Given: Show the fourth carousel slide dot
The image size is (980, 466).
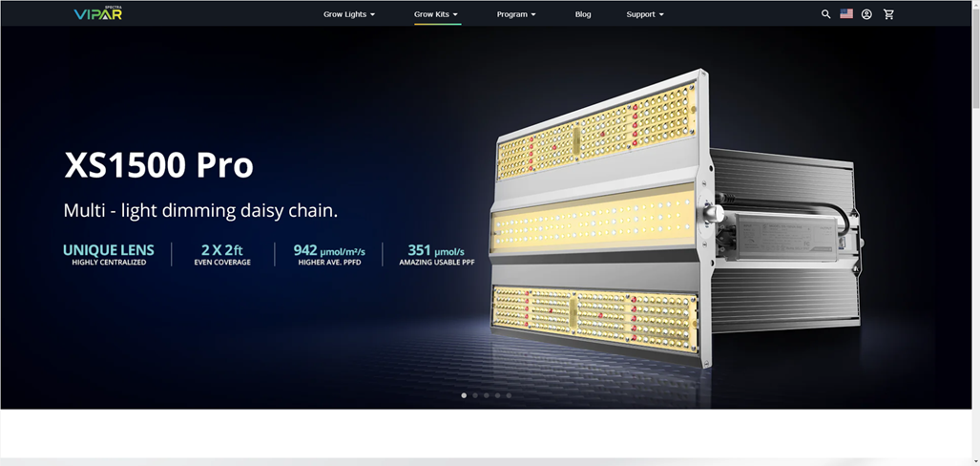Looking at the screenshot, I should (497, 395).
